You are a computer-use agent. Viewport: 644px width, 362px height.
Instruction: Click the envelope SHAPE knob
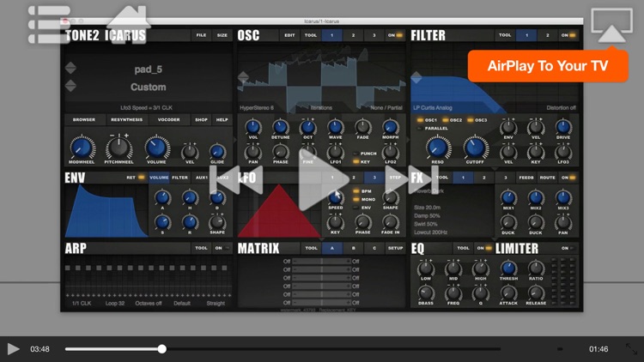point(217,222)
